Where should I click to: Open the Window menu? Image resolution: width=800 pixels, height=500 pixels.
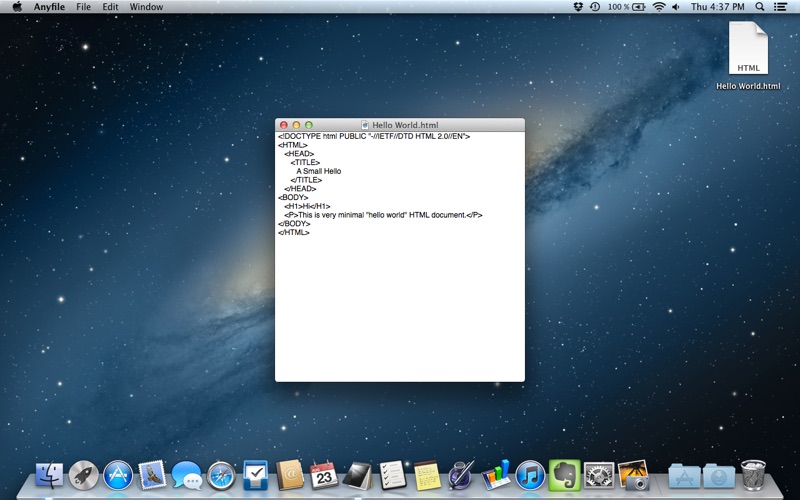pos(146,7)
